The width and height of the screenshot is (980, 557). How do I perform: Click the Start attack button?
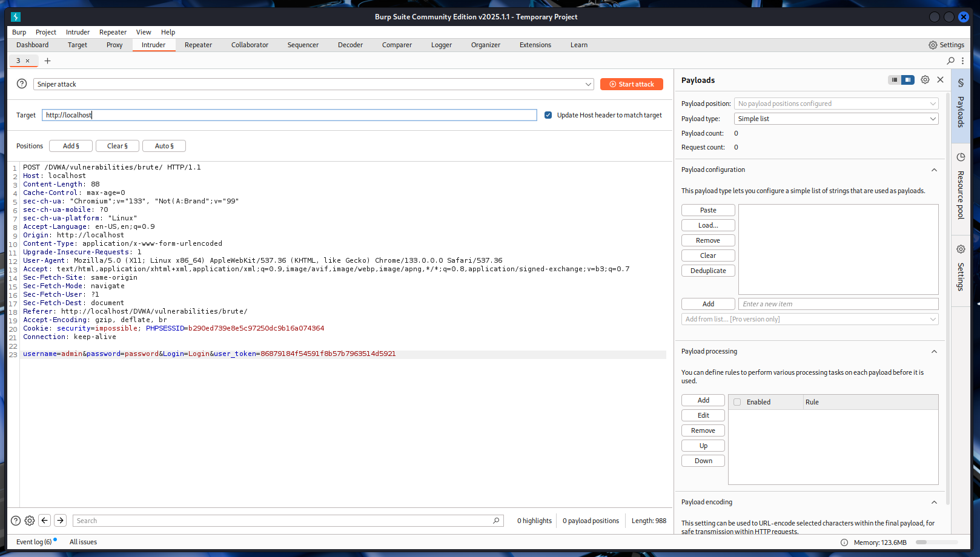[x=632, y=84]
